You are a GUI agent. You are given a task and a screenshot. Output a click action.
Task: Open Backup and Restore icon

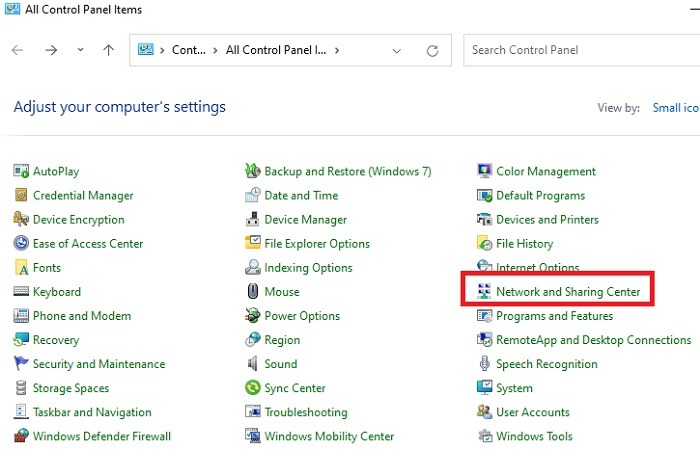coord(253,171)
